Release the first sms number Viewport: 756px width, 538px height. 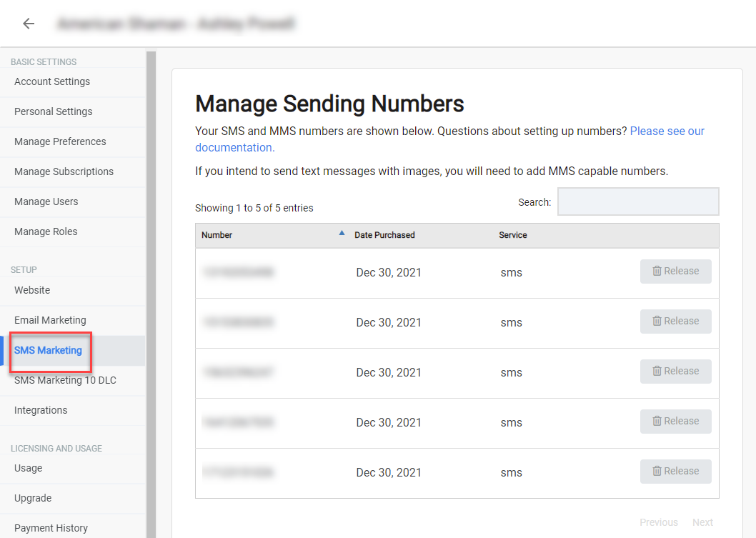pos(675,272)
